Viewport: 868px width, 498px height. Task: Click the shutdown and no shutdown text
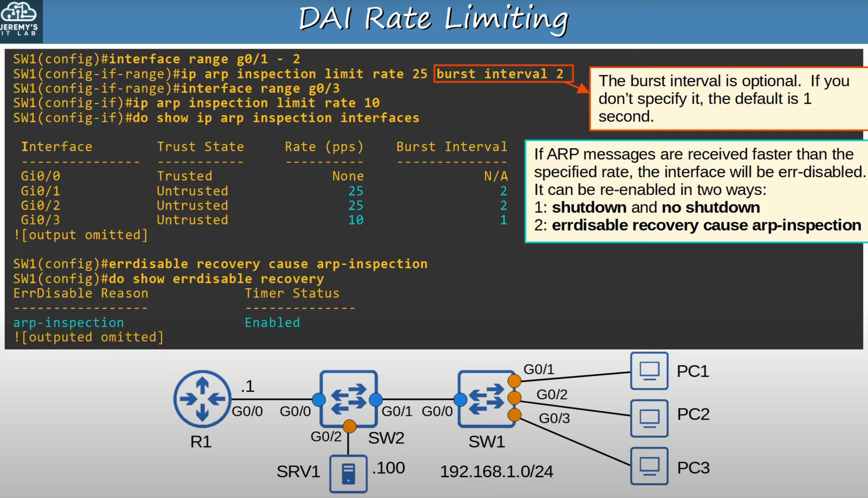click(x=655, y=208)
